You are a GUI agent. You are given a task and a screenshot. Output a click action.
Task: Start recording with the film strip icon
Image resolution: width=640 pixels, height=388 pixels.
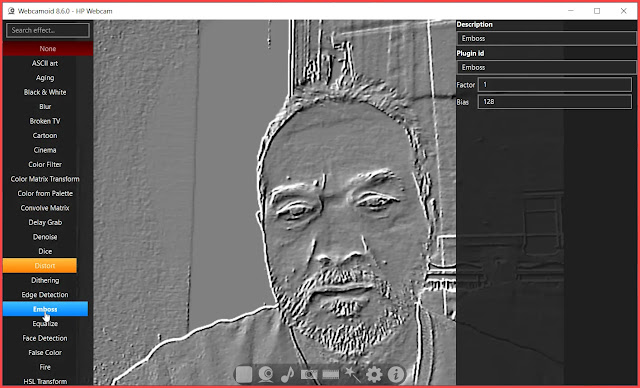pos(330,374)
